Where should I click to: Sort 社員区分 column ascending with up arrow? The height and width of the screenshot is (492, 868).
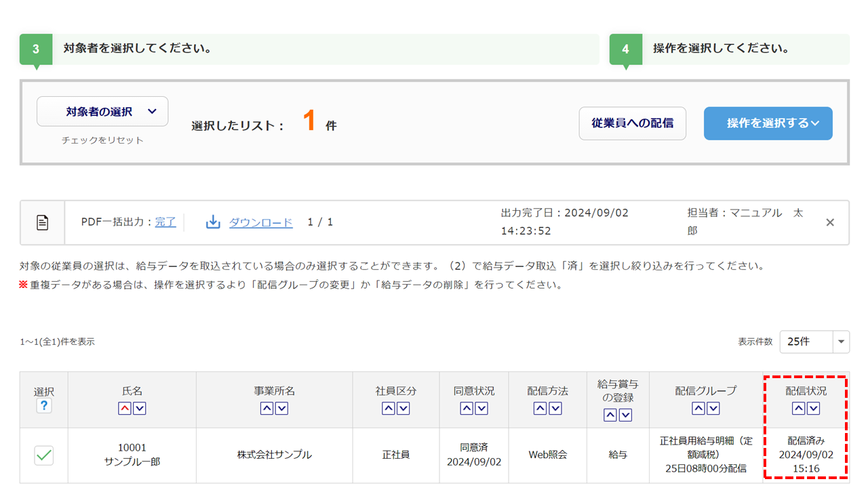point(389,409)
